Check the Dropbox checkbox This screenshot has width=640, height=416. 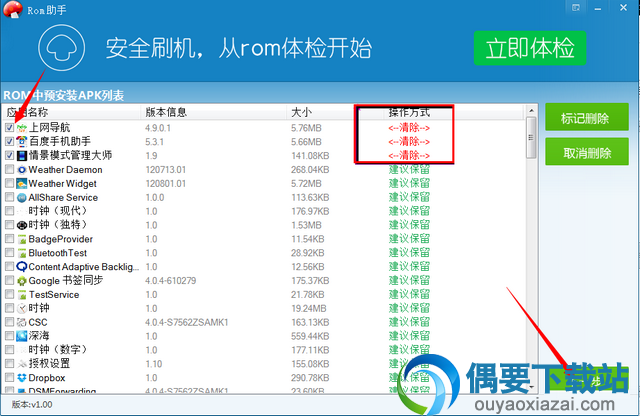click(9, 377)
